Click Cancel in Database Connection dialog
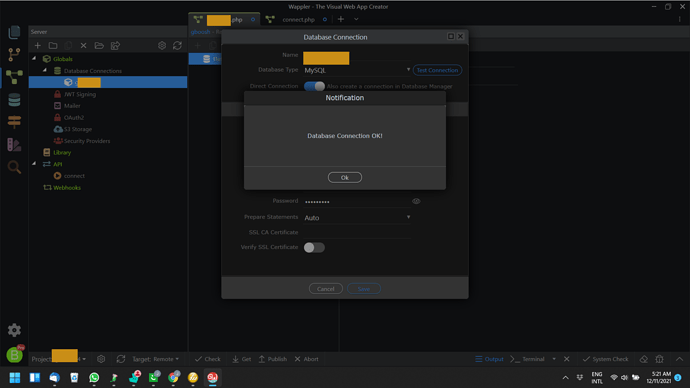The height and width of the screenshot is (388, 690). point(326,289)
